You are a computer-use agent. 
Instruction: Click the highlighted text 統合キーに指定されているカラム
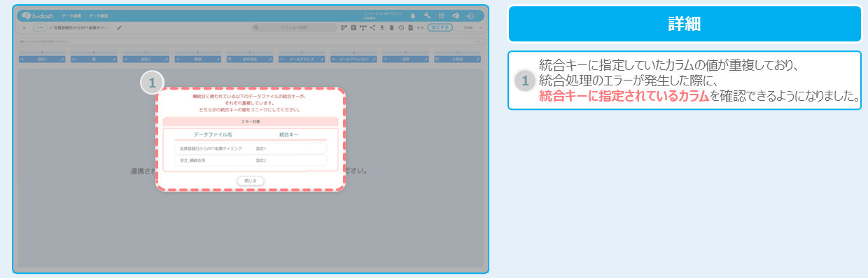point(624,97)
